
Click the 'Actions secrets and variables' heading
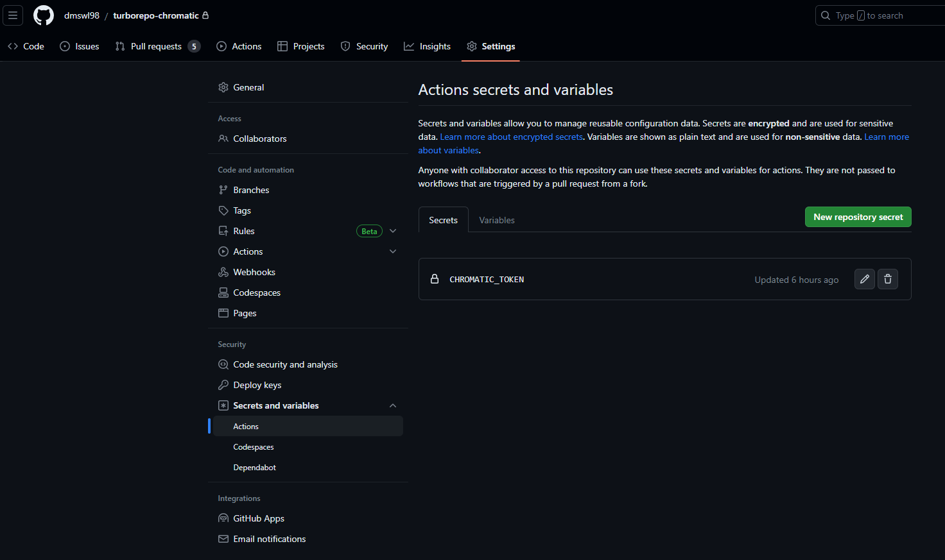(x=516, y=90)
